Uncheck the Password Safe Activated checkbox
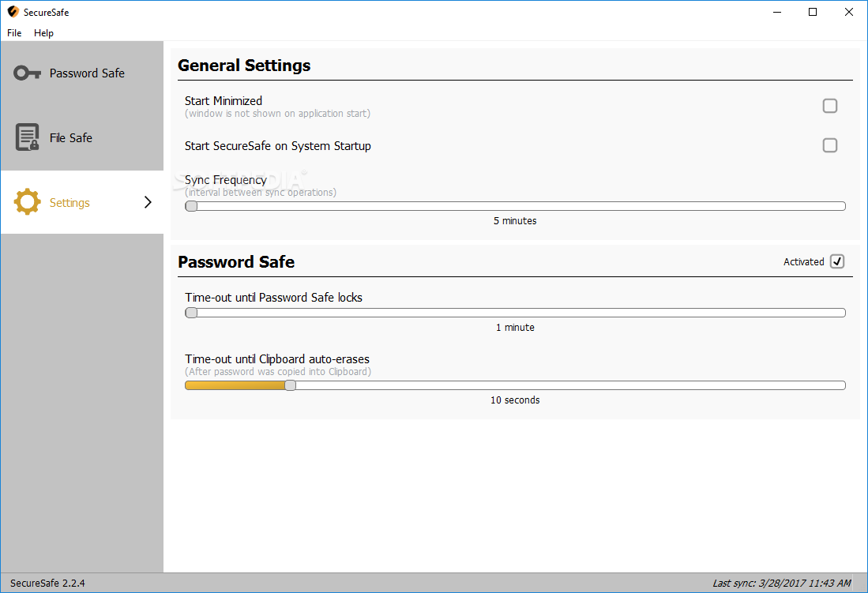This screenshot has height=593, width=868. pos(837,261)
